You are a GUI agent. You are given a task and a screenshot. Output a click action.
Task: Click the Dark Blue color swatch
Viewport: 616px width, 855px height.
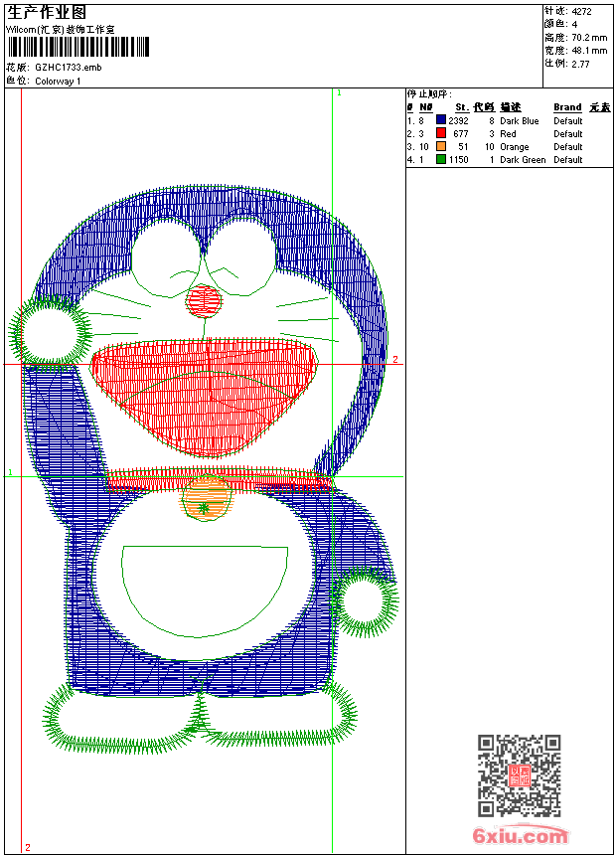tap(441, 120)
